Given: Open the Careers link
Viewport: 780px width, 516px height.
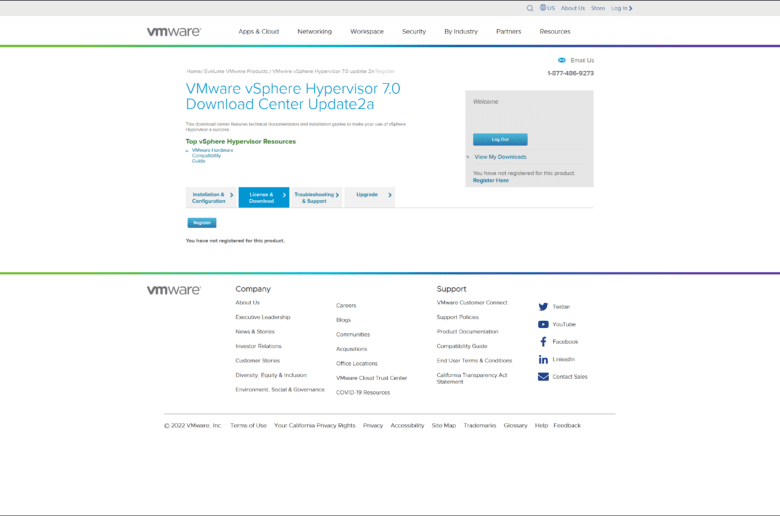Looking at the screenshot, I should (x=346, y=306).
